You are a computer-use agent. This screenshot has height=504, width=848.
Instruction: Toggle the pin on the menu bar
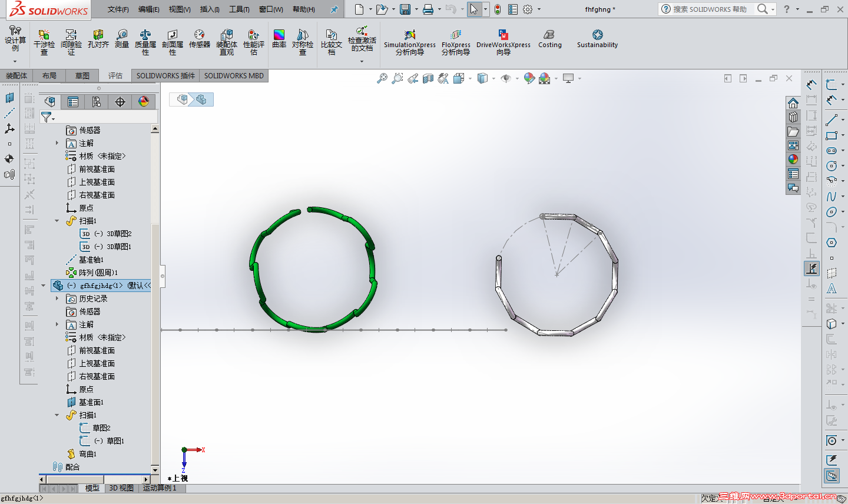point(334,9)
